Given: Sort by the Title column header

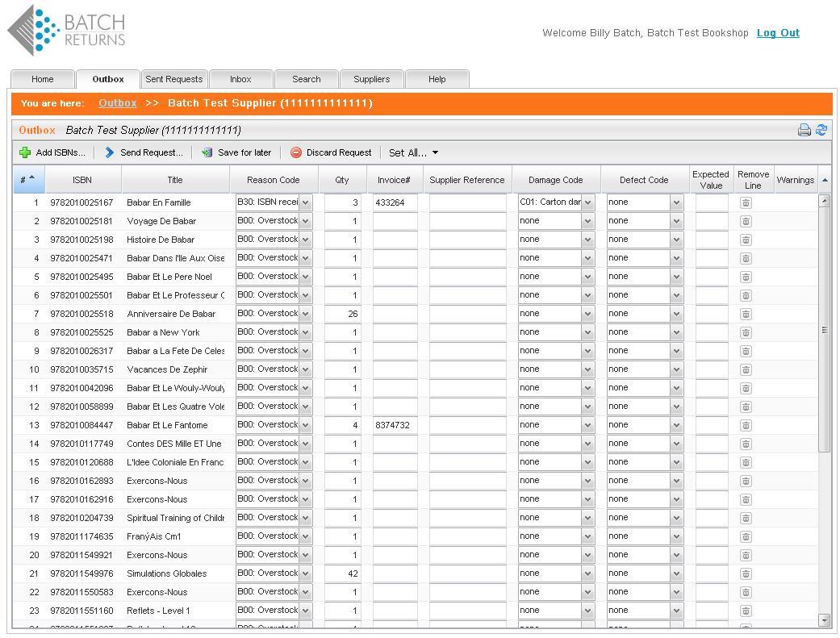Looking at the screenshot, I should point(175,180).
